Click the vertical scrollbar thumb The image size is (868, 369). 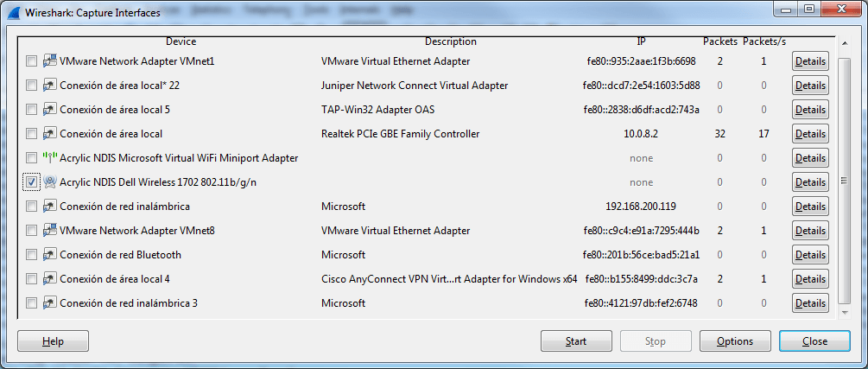click(844, 180)
